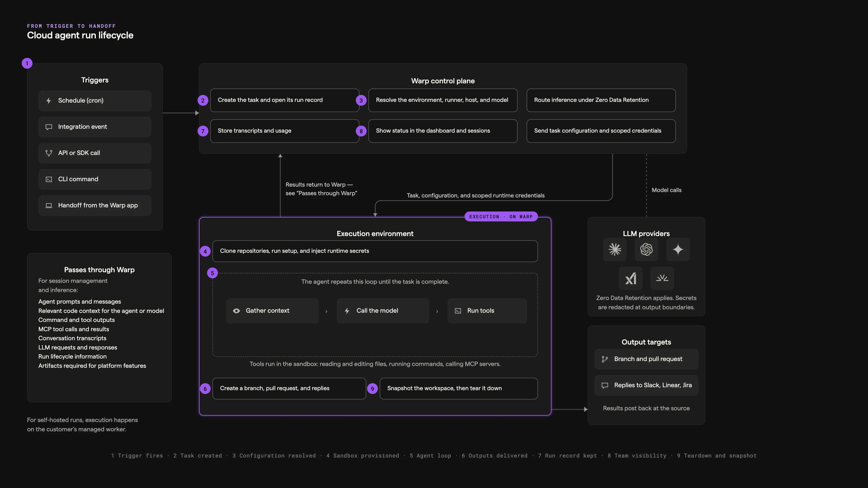Click the Execution environment heading
This screenshot has height=488, width=868.
tap(375, 234)
